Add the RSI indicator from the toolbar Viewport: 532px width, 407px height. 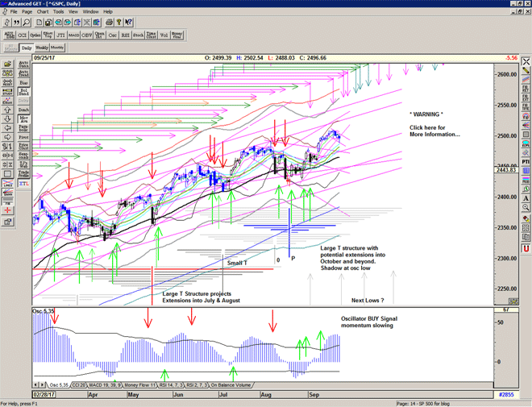tap(126, 35)
